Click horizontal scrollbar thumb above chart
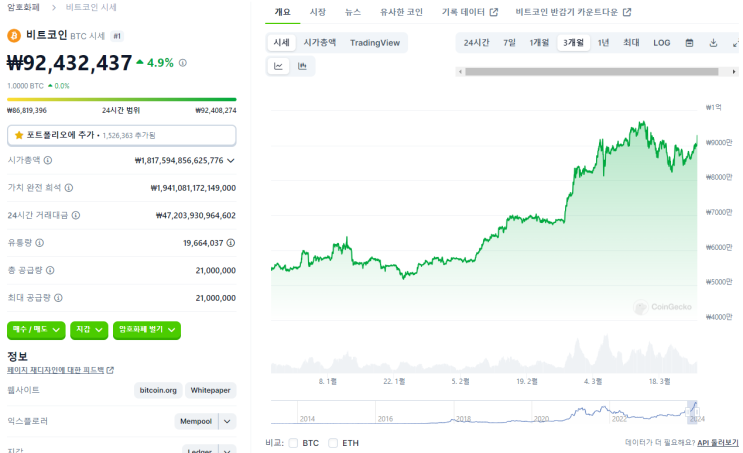 [x=591, y=72]
